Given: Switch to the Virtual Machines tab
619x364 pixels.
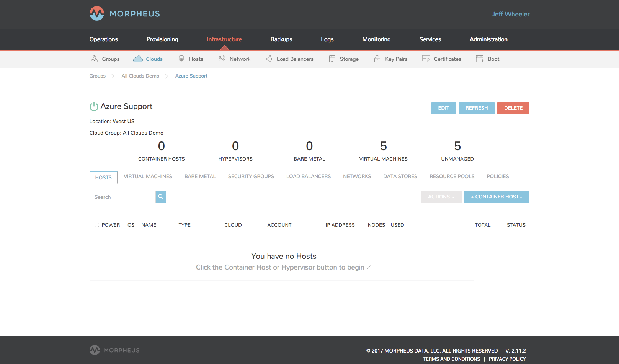Looking at the screenshot, I should click(x=148, y=176).
